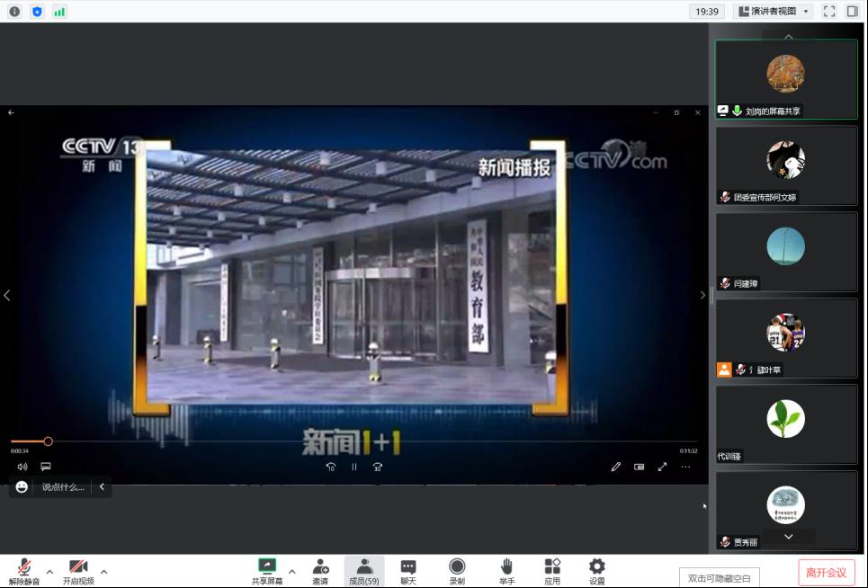
Task: Open the player's more options menu
Action: point(685,467)
